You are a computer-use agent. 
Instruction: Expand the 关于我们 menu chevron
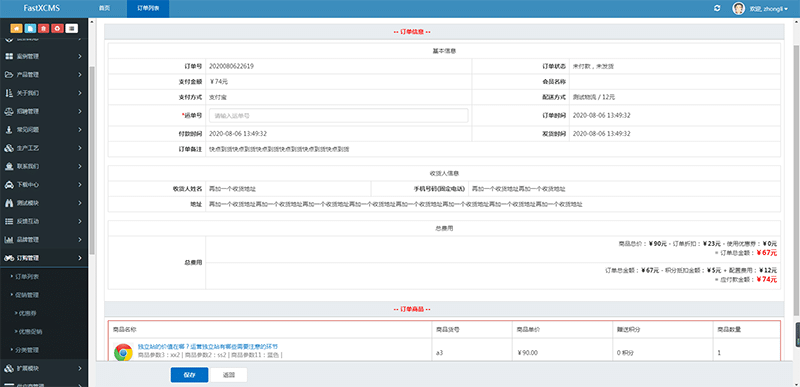point(80,93)
